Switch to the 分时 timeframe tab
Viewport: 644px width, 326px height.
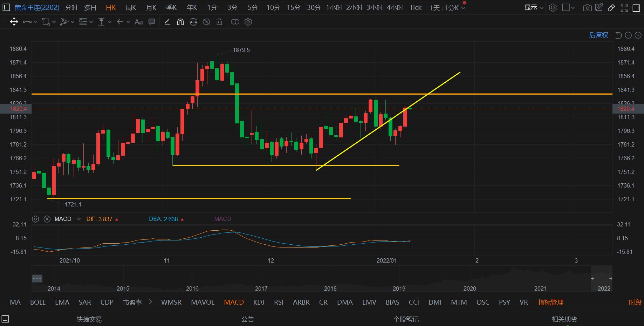(71, 7)
